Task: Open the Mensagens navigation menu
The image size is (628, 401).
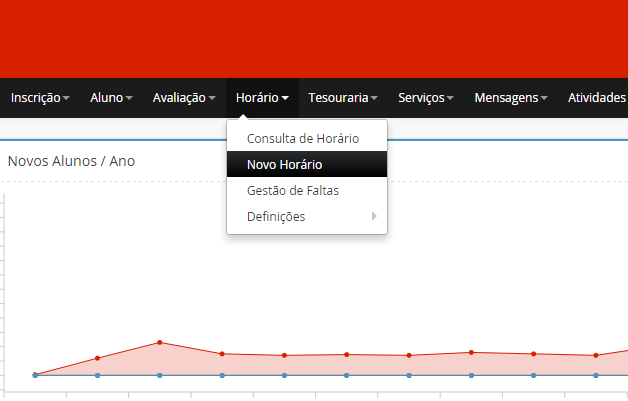Action: coord(511,98)
